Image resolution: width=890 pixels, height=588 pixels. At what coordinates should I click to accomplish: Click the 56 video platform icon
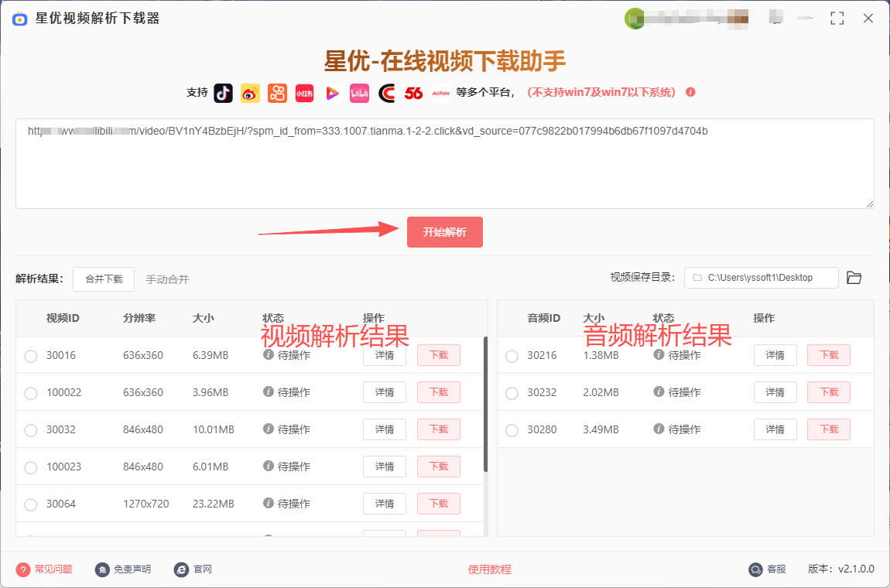[414, 93]
